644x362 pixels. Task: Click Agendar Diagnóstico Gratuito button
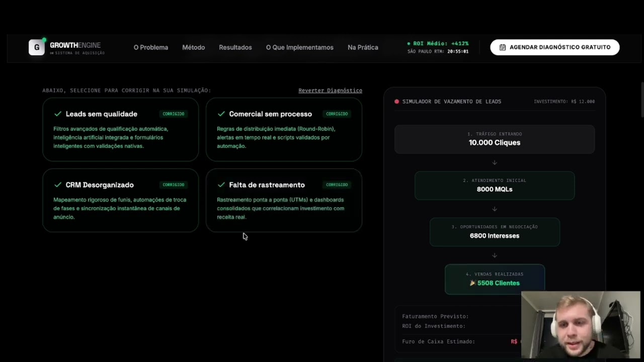555,47
